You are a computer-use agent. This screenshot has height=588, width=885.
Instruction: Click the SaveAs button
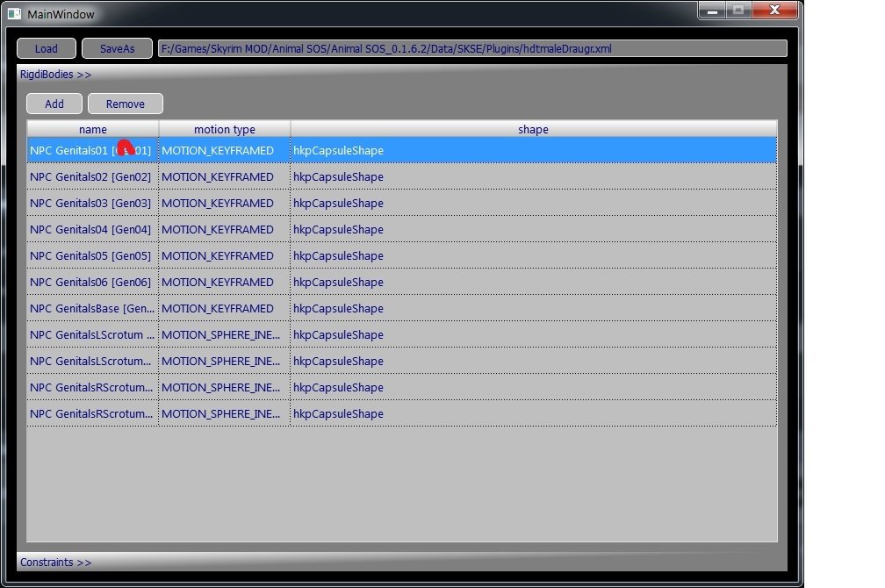tap(117, 48)
